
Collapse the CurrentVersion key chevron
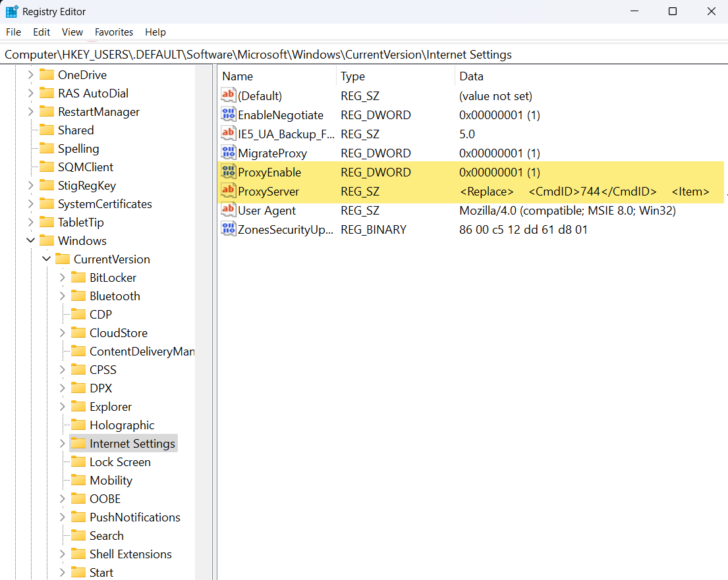point(47,259)
